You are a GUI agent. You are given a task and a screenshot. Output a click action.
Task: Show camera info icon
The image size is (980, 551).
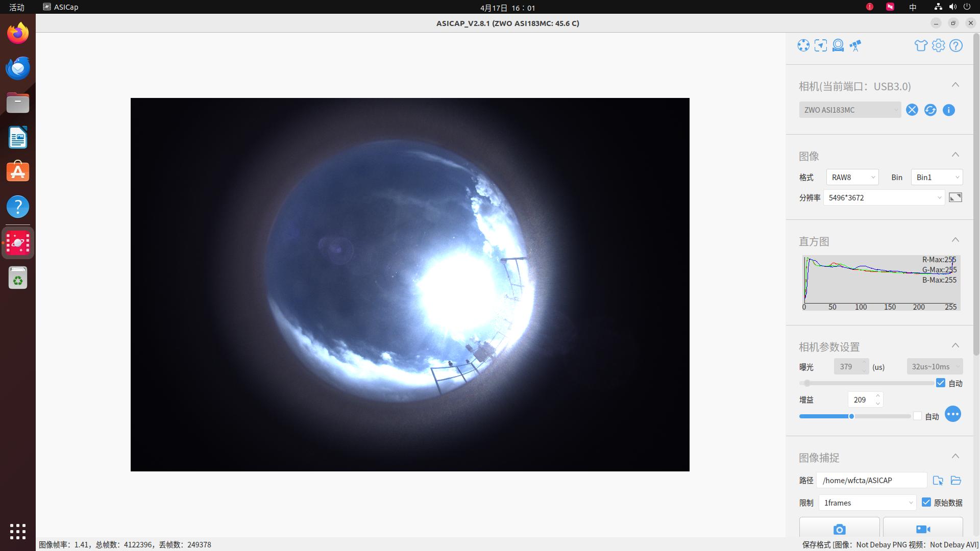coord(948,110)
